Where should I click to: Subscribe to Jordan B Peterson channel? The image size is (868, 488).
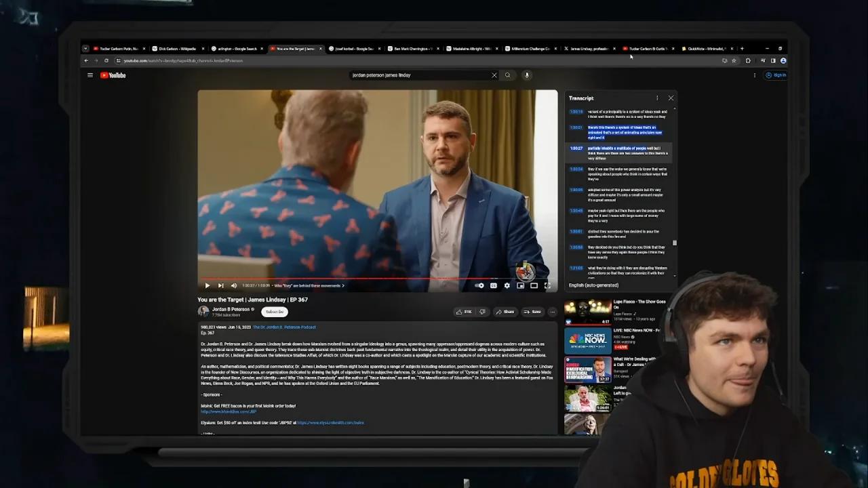[275, 312]
